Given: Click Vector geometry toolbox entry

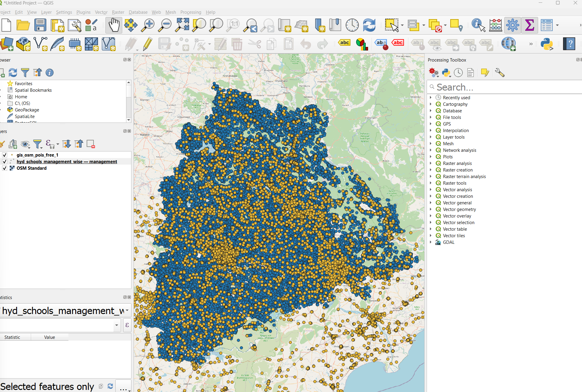Looking at the screenshot, I should (460, 209).
